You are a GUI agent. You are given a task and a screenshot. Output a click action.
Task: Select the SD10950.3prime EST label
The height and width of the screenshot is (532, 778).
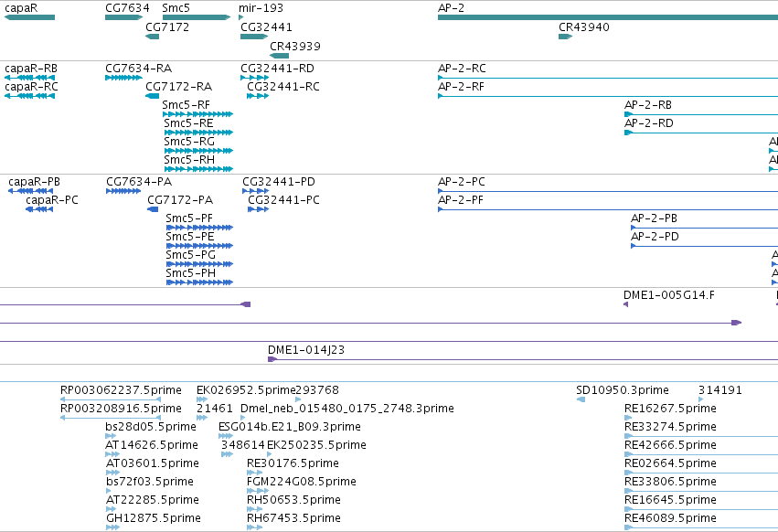pyautogui.click(x=623, y=390)
